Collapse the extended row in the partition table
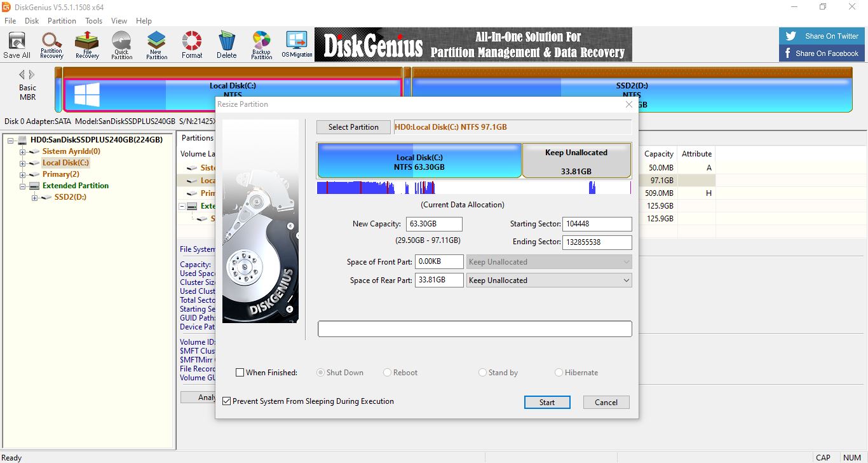The image size is (868, 463). 183,206
